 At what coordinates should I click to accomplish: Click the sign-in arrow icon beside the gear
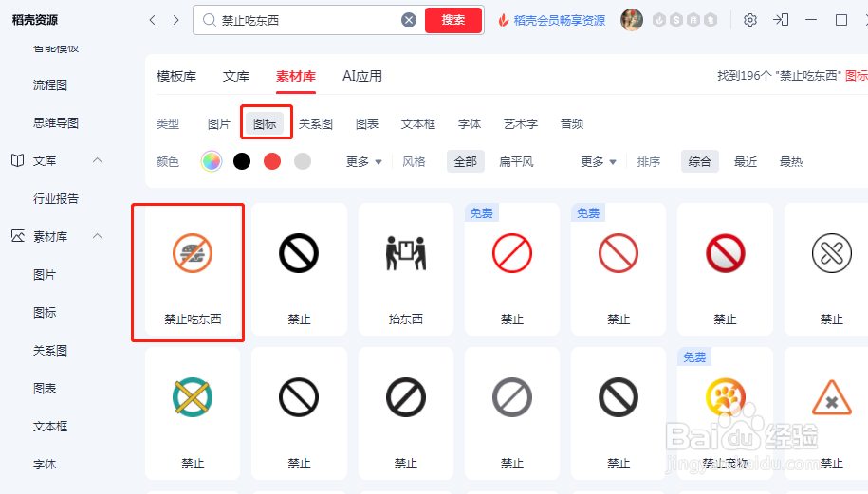pos(781,20)
